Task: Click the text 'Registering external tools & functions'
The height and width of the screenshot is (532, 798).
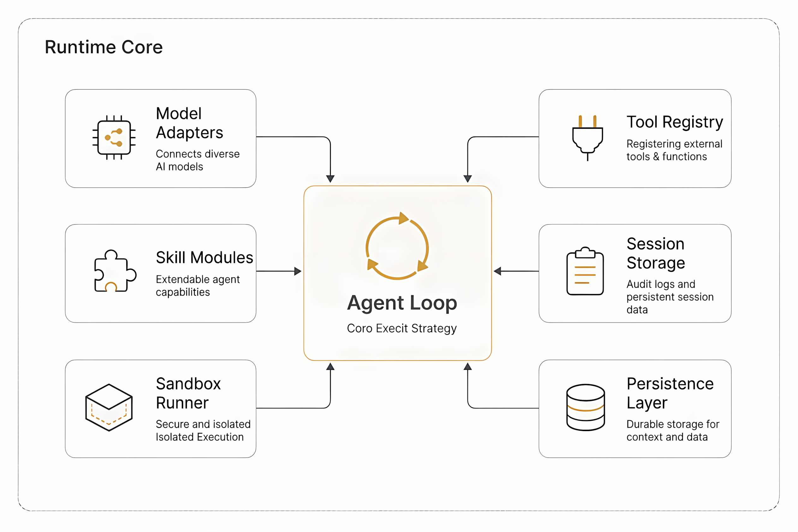Action: (x=674, y=150)
